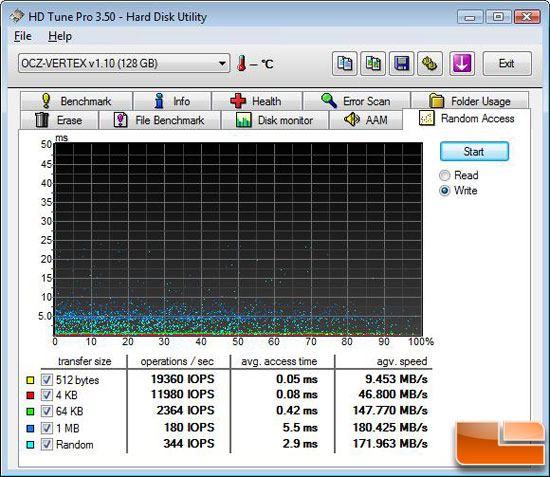The image size is (550, 477).
Task: Toggle the 64 KB checkbox
Action: click(47, 411)
